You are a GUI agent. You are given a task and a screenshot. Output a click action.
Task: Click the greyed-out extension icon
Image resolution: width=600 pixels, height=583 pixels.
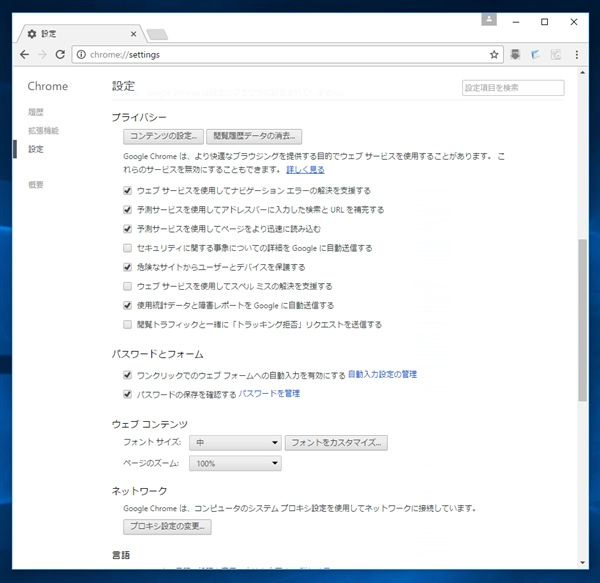tap(556, 55)
